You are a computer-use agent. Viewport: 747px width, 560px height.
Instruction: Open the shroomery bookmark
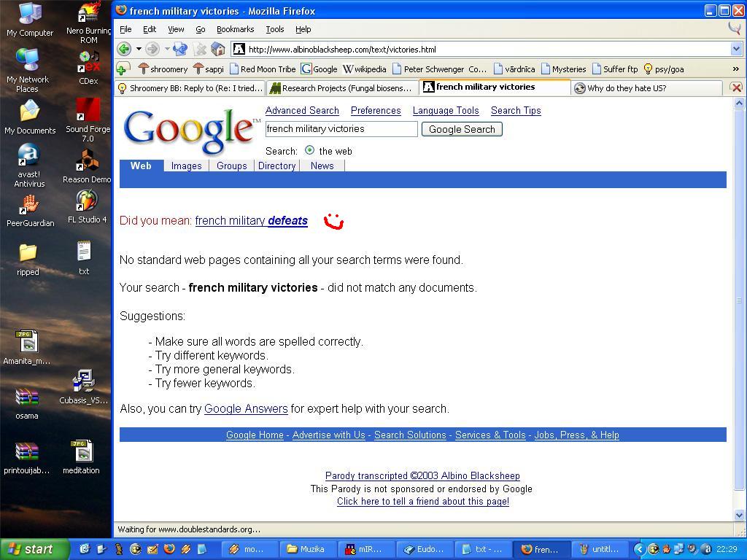pyautogui.click(x=163, y=69)
